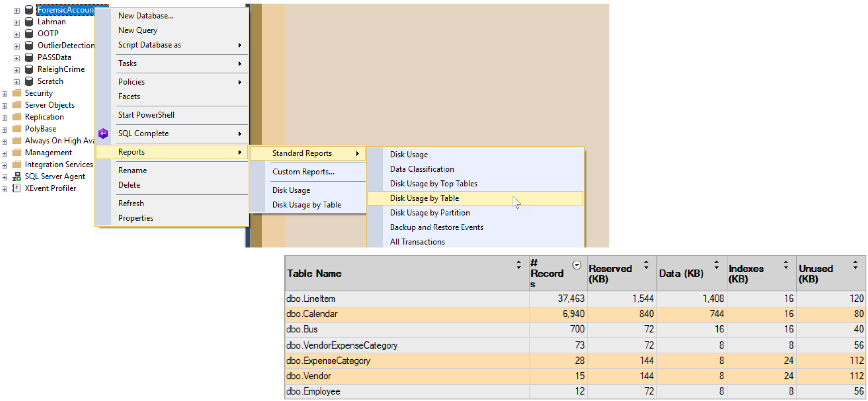
Task: Click the dbo.Calendar table row
Action: [312, 314]
